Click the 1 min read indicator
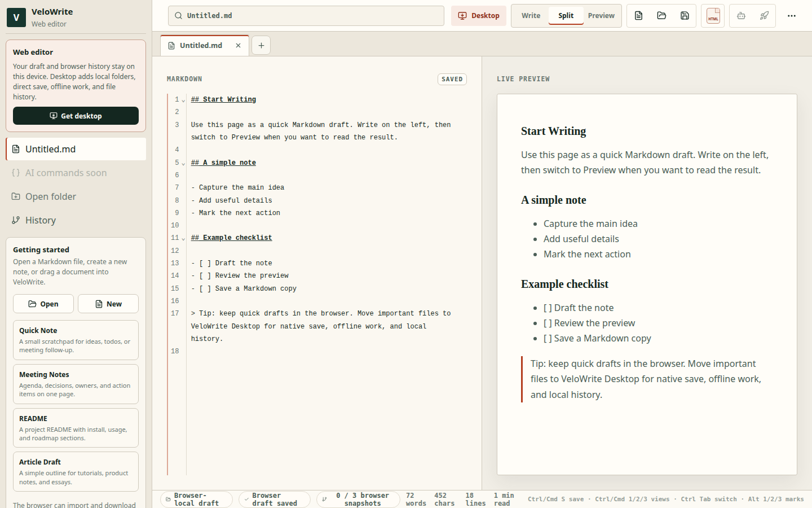The height and width of the screenshot is (508, 812). 504,500
